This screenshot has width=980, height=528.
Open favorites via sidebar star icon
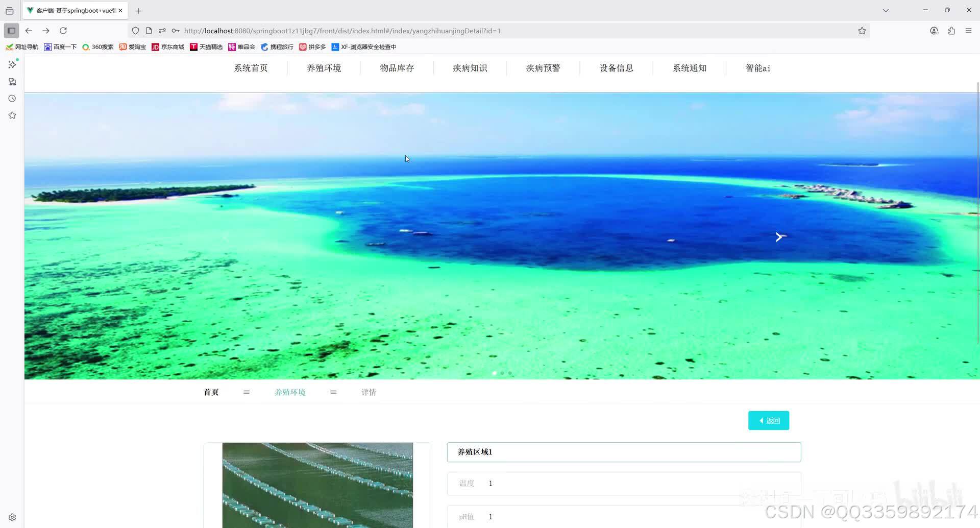pos(12,115)
